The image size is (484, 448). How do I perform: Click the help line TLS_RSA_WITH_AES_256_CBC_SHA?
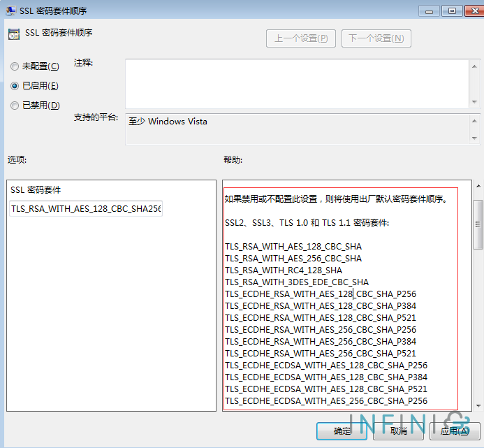tap(293, 259)
